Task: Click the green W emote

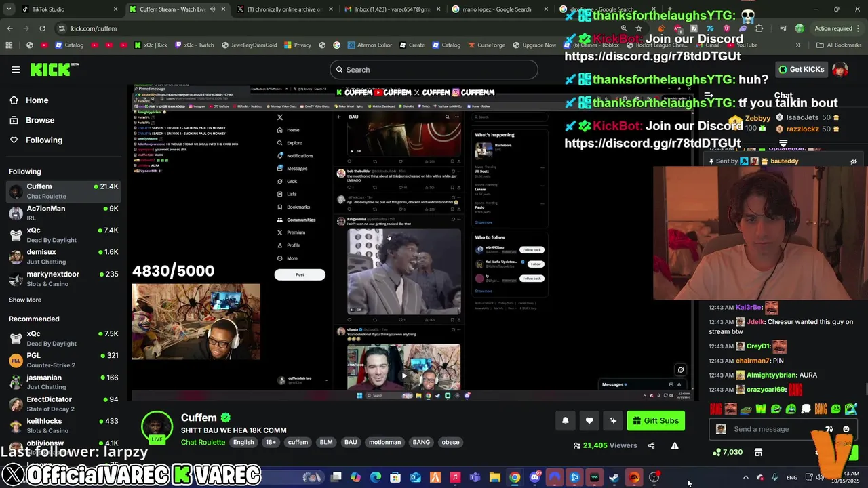Action: pyautogui.click(x=761, y=409)
